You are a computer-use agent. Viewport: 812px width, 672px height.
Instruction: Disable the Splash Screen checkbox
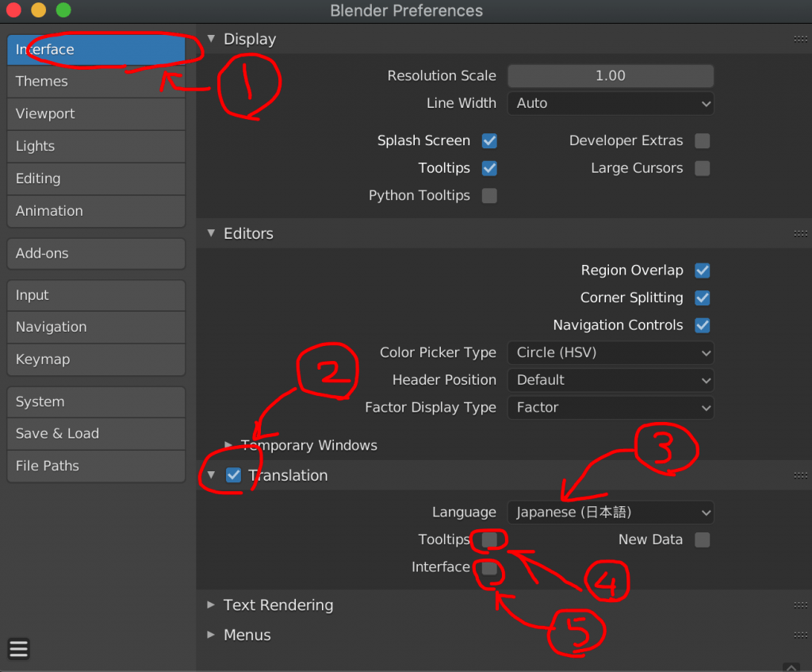[x=489, y=141]
